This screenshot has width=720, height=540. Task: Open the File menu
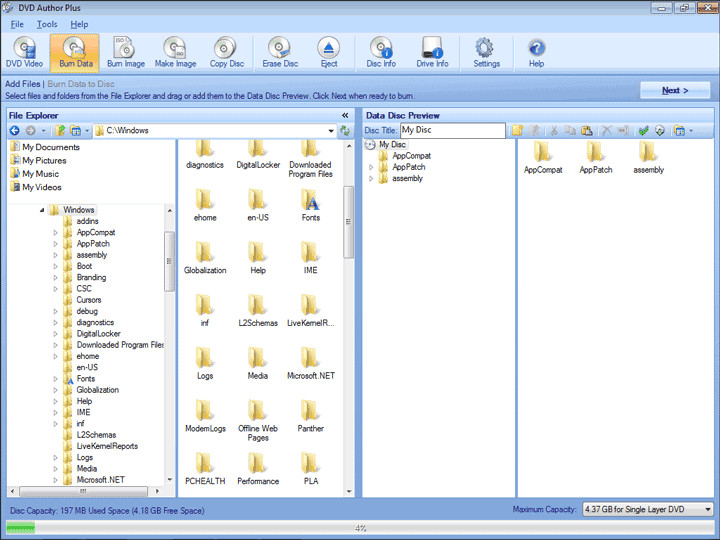[x=17, y=24]
